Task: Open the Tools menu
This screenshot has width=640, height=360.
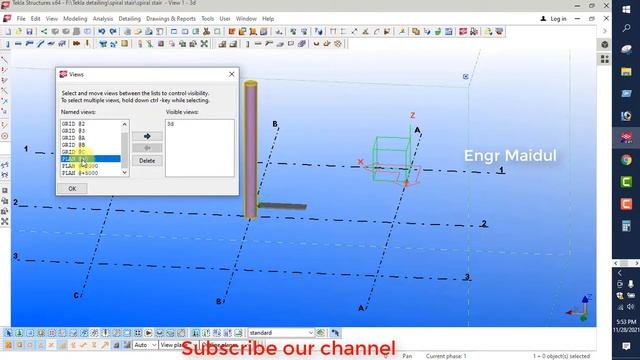Action: [x=207, y=19]
